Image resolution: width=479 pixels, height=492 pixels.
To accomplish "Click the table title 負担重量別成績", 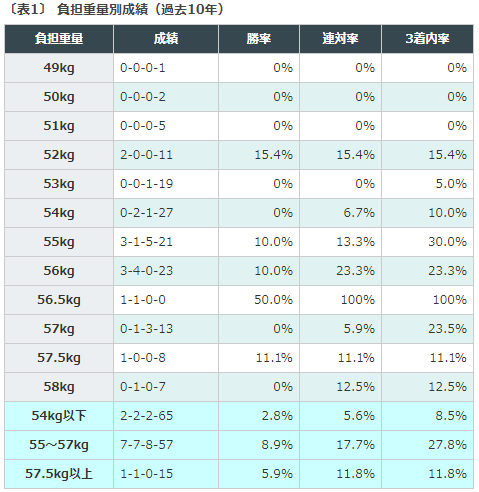I will 102,9.
